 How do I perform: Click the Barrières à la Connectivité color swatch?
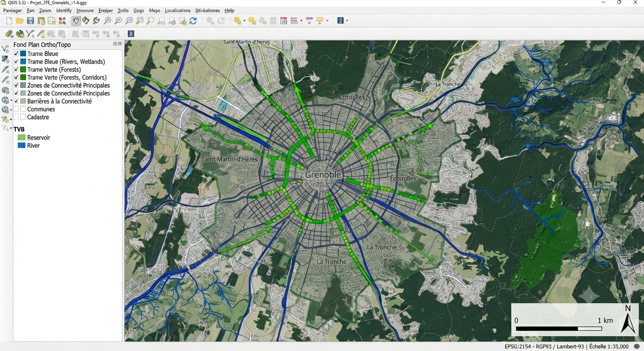(x=23, y=101)
